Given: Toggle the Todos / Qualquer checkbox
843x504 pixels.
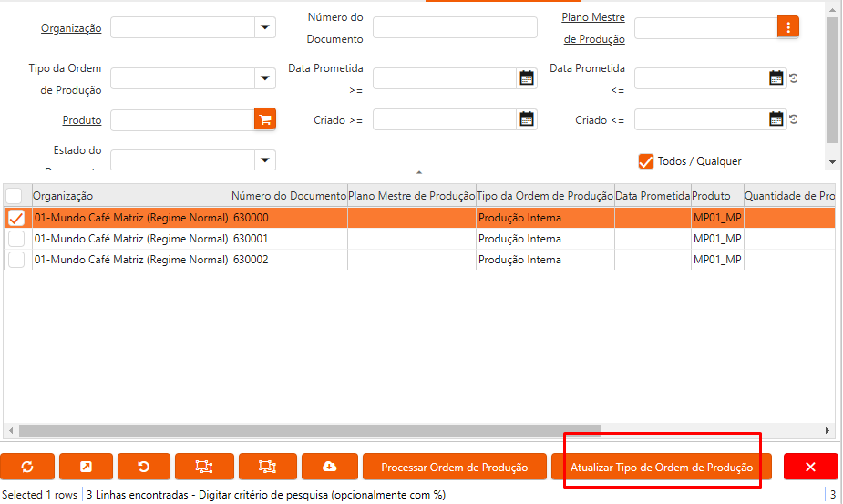Looking at the screenshot, I should pos(646,161).
